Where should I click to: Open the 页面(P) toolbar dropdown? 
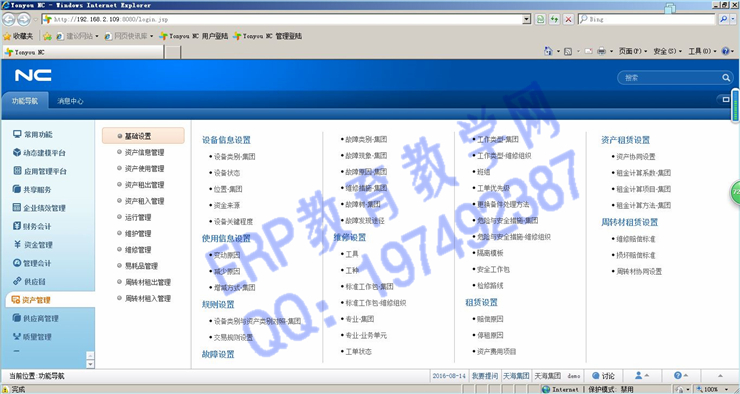pyautogui.click(x=632, y=51)
